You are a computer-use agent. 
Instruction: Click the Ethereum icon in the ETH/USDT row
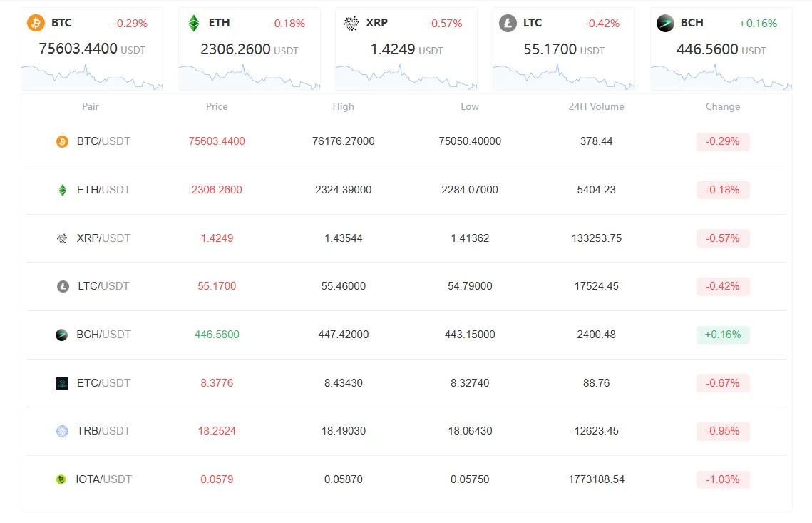pos(62,190)
